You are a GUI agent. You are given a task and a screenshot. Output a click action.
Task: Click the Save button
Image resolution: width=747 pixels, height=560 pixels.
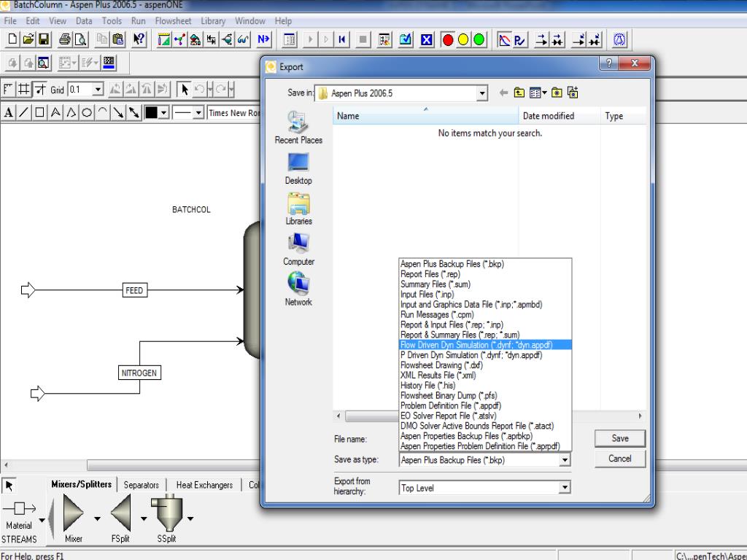620,438
